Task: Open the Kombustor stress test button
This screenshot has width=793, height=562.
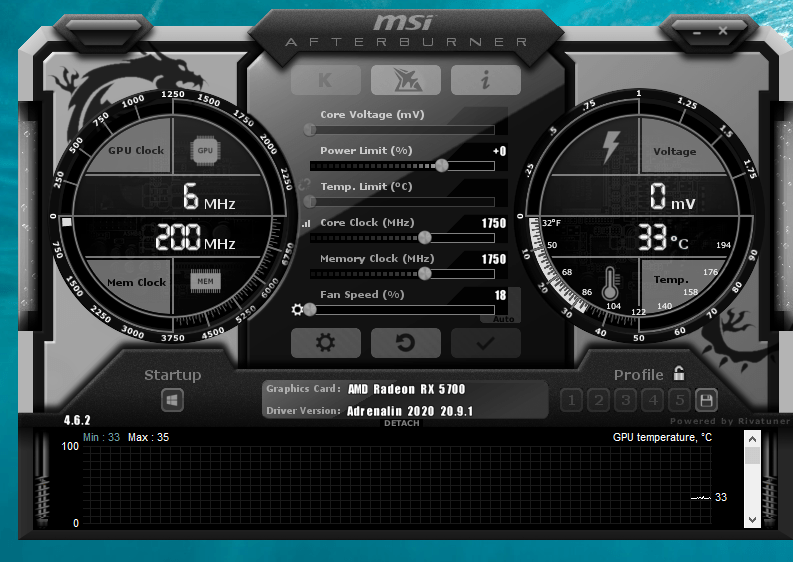Action: click(326, 80)
